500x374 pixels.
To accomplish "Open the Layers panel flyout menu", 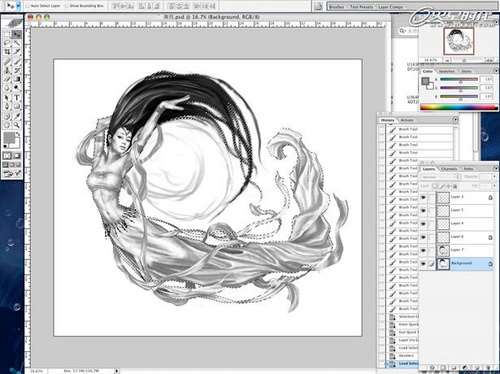I will pos(496,169).
